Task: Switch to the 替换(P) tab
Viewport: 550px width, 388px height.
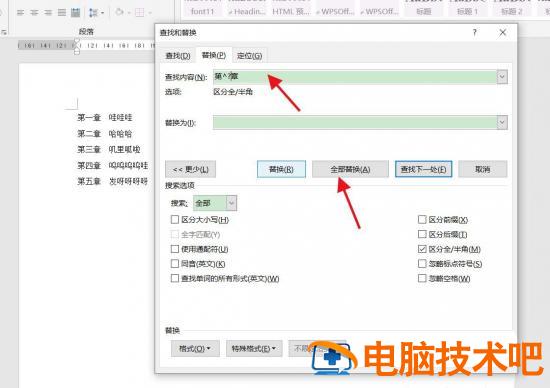Action: tap(214, 55)
